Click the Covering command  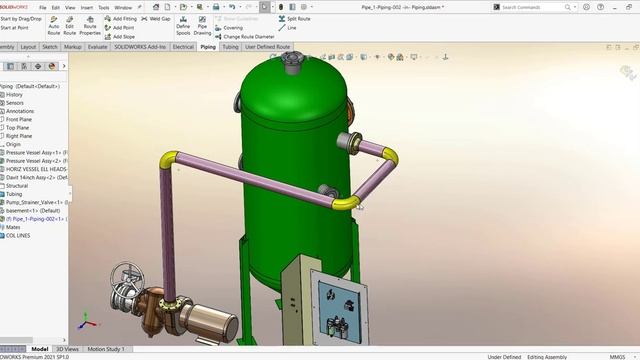coord(229,28)
